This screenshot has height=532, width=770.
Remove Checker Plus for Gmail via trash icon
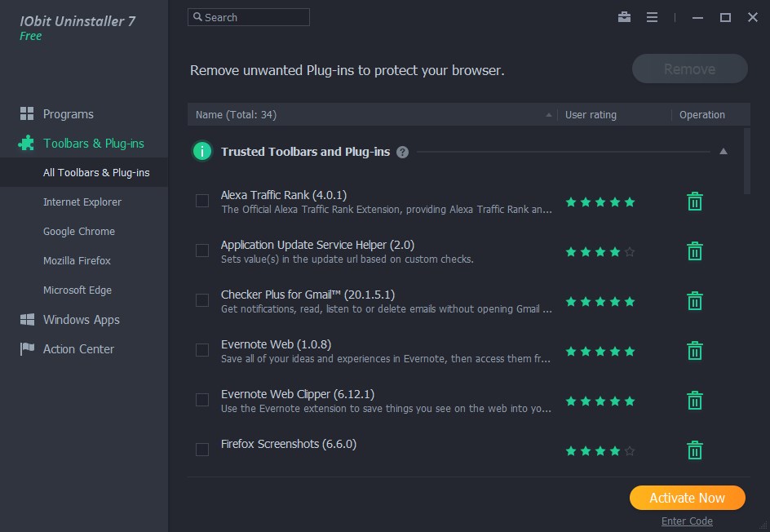[694, 301]
